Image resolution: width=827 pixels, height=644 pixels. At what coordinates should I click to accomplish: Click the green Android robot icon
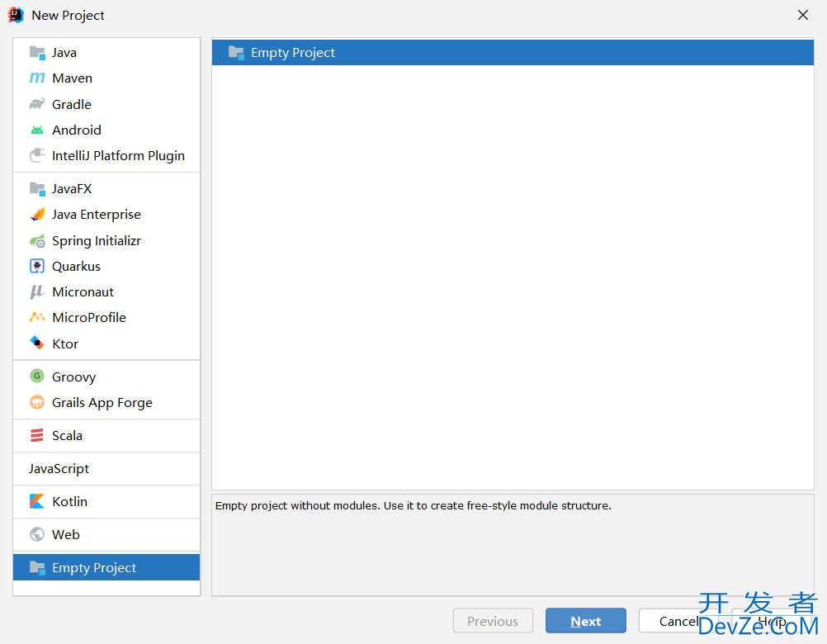37,130
